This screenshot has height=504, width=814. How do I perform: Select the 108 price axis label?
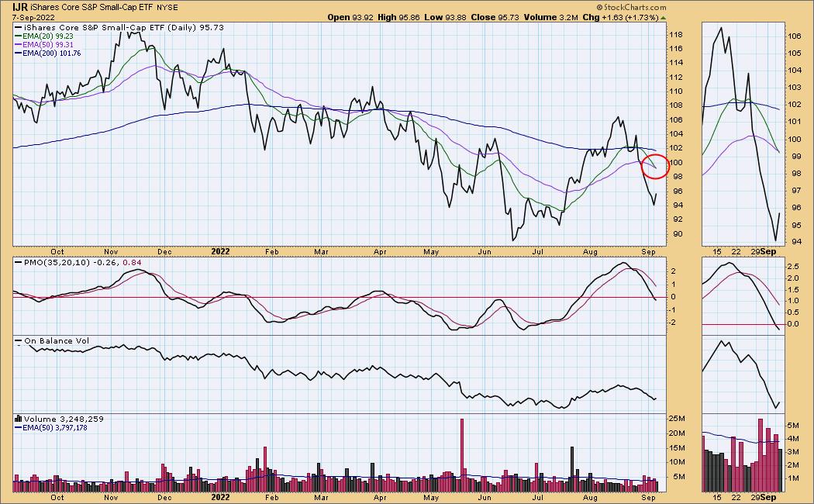[x=675, y=105]
